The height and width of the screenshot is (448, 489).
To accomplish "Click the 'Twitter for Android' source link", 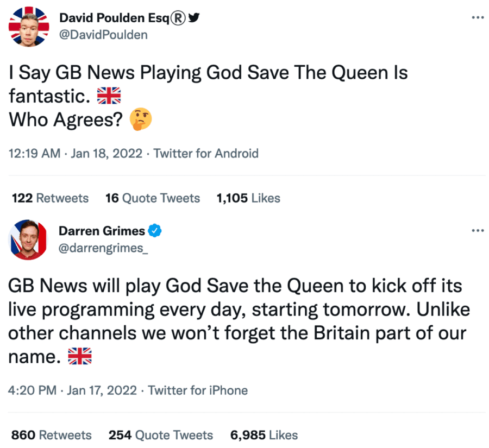I will pyautogui.click(x=206, y=153).
